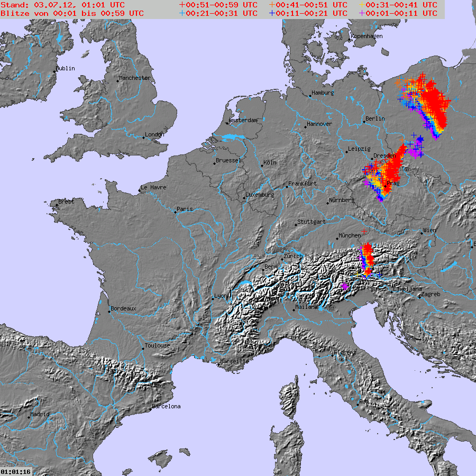Click the red plus legend marker for 00:51-00:59
The height and width of the screenshot is (476, 476).
(182, 5)
